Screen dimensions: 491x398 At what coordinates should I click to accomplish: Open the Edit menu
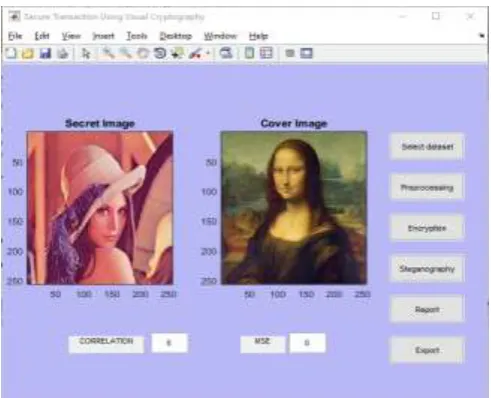point(42,36)
